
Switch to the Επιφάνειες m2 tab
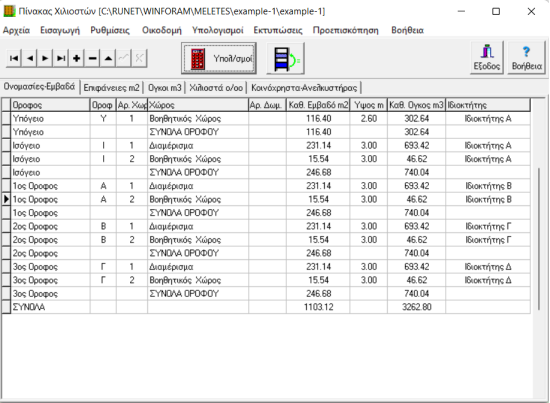pyautogui.click(x=112, y=88)
